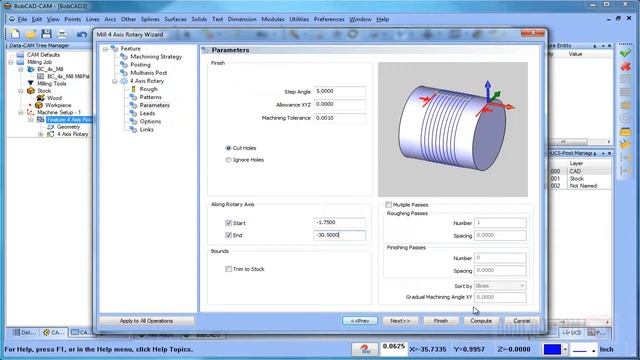The width and height of the screenshot is (640, 360).
Task: Toggle the Start checkbox under Along Rotary Axis
Action: (x=228, y=223)
